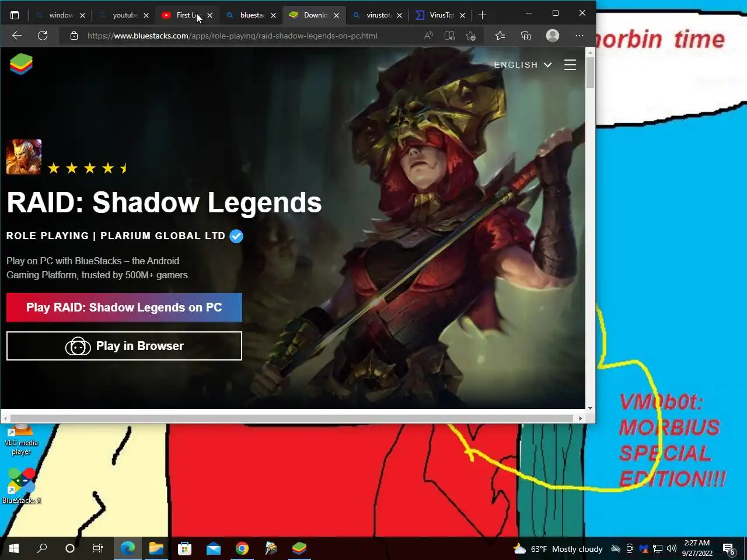Open BlueStacks from the taskbar
The width and height of the screenshot is (747, 560).
(x=299, y=548)
